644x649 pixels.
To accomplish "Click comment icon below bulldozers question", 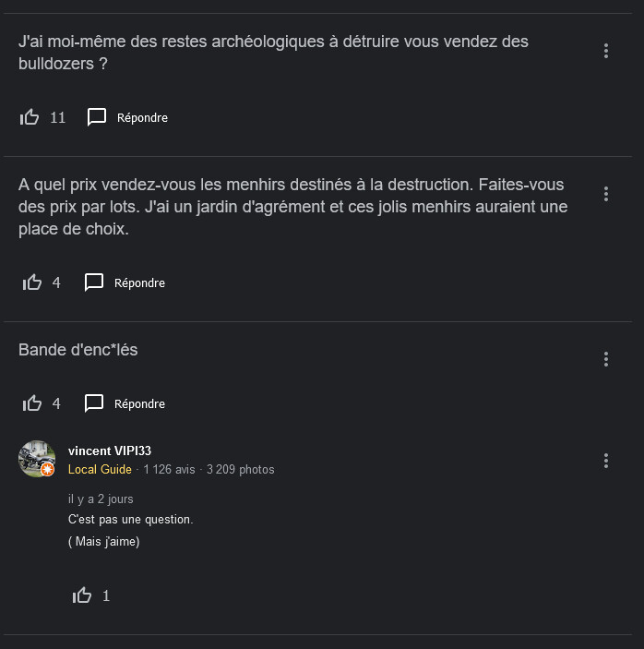I will pyautogui.click(x=97, y=117).
